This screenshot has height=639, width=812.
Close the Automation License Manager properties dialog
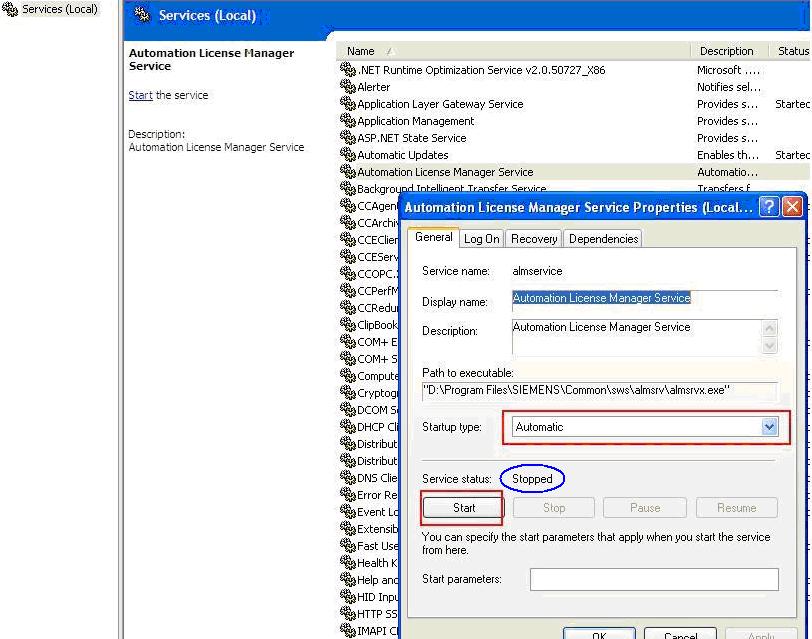coord(792,207)
